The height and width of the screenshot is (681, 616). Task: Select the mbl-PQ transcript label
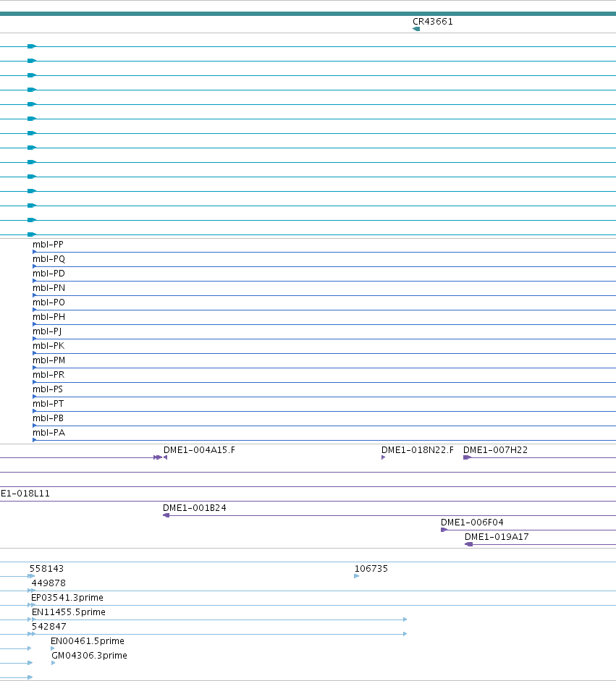click(x=48, y=259)
